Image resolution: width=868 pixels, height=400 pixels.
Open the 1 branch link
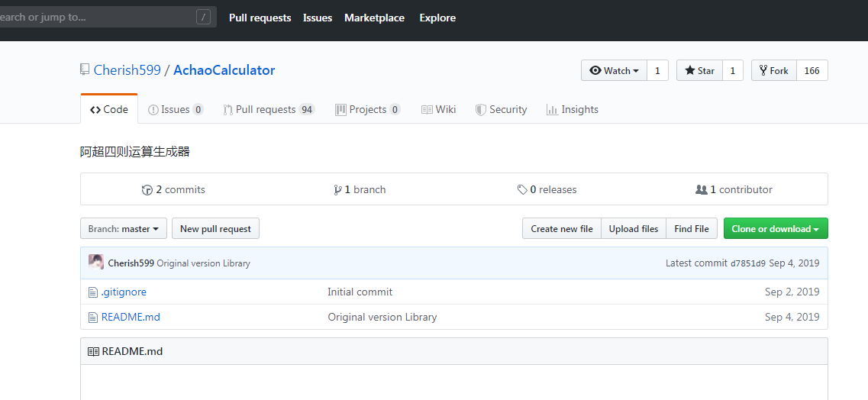[x=360, y=190]
